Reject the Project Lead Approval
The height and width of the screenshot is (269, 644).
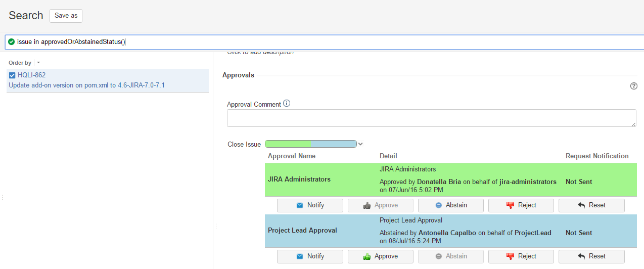(521, 256)
